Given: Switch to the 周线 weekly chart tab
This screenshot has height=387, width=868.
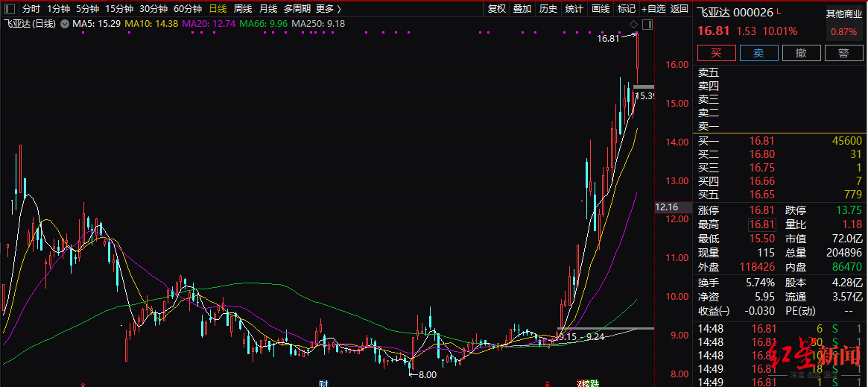Looking at the screenshot, I should [x=243, y=9].
